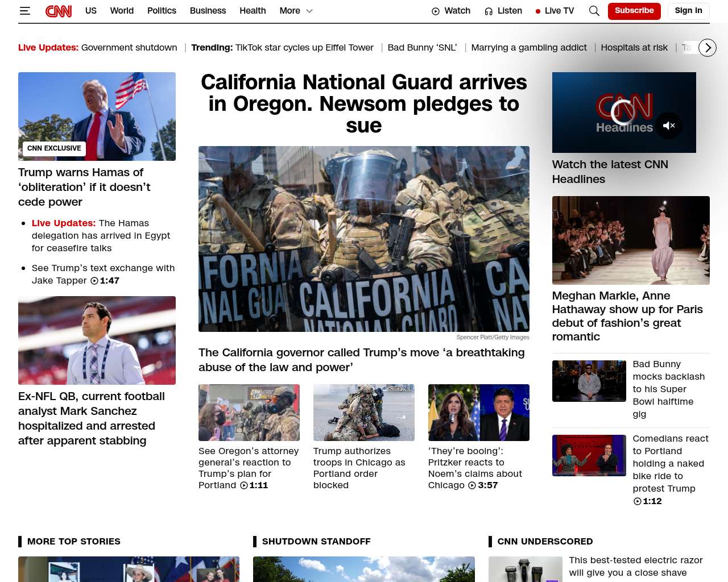
Task: Open Trump speaking thumbnail image
Action: 97,117
